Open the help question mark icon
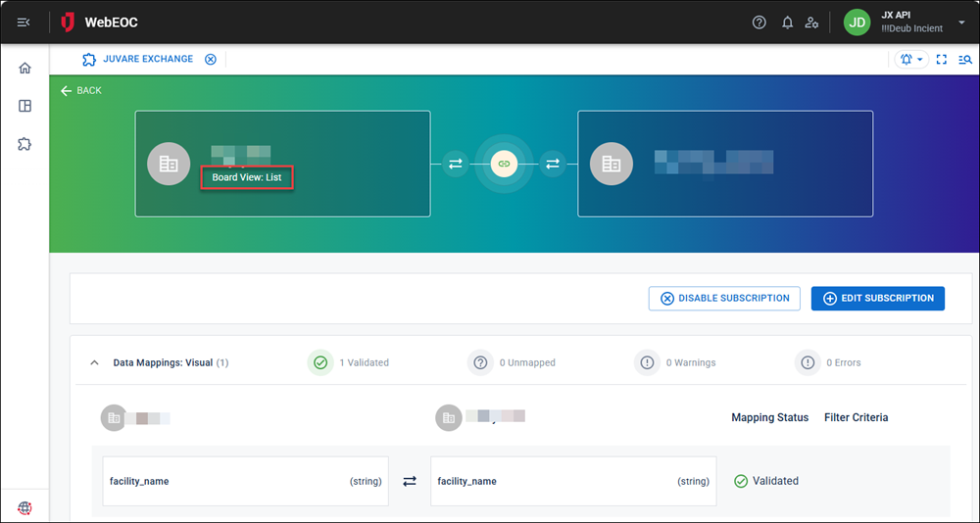Image resolution: width=980 pixels, height=523 pixels. pyautogui.click(x=759, y=23)
